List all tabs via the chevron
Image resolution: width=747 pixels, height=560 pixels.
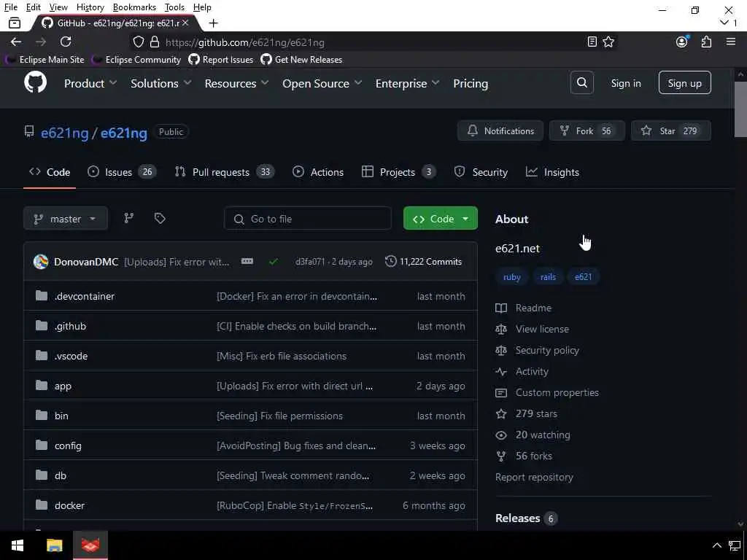(x=724, y=23)
